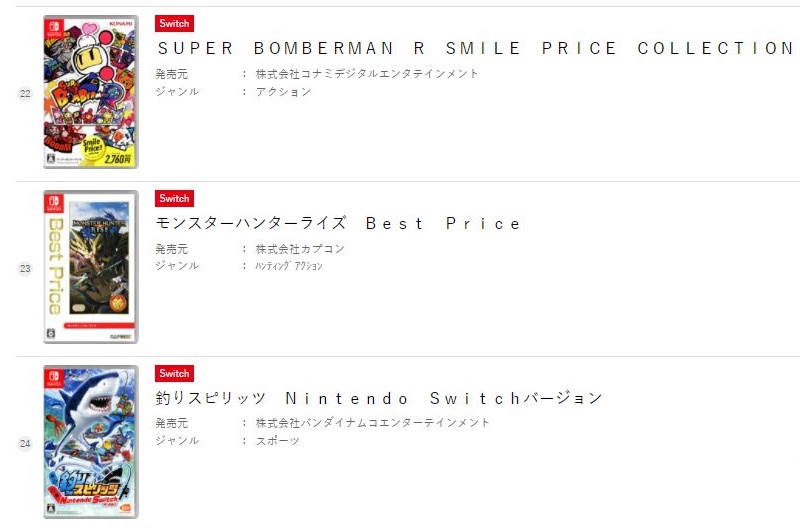Click publisher 株式会社コナミデジタルエンタテインメント
Image resolution: width=800 pixels, height=528 pixels.
367,73
